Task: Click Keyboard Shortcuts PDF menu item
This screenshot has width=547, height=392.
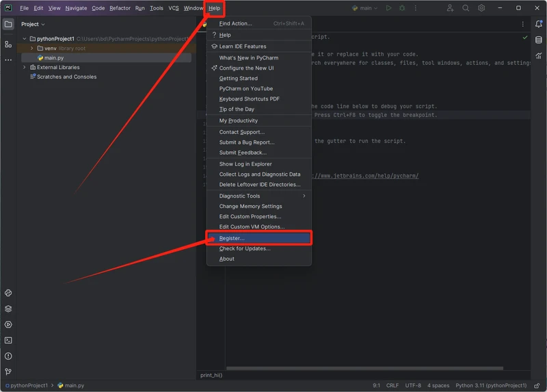Action: (249, 99)
